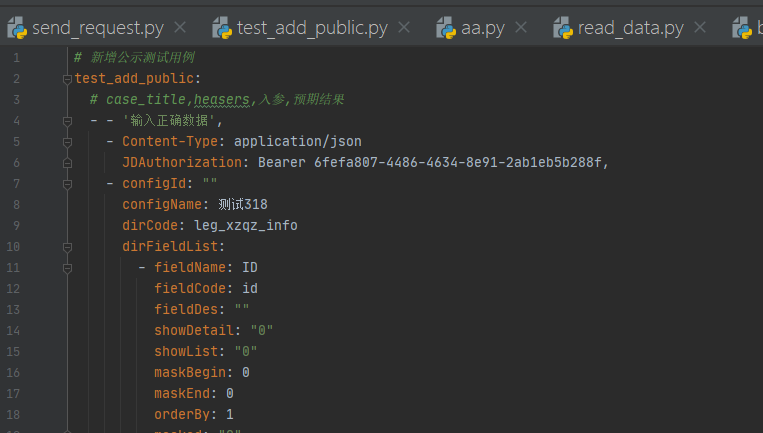Fold the list item starting on line 4
Image resolution: width=763 pixels, height=433 pixels.
pos(67,121)
